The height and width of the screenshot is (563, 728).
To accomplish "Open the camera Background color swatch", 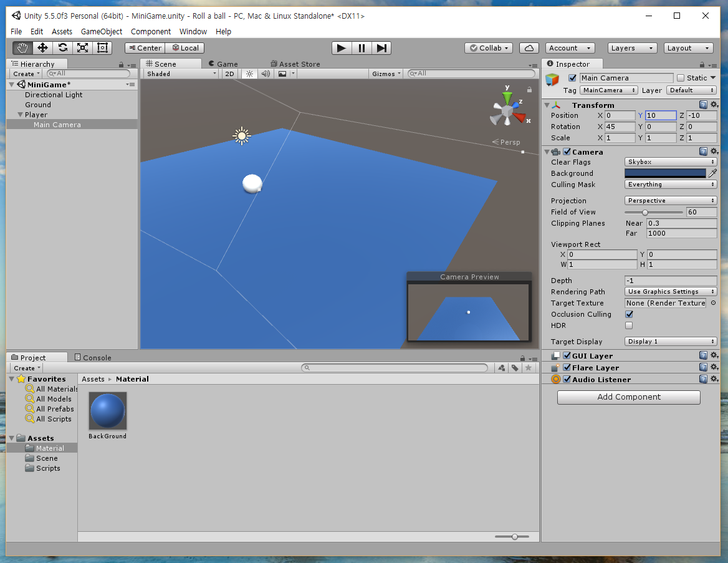I will (665, 173).
